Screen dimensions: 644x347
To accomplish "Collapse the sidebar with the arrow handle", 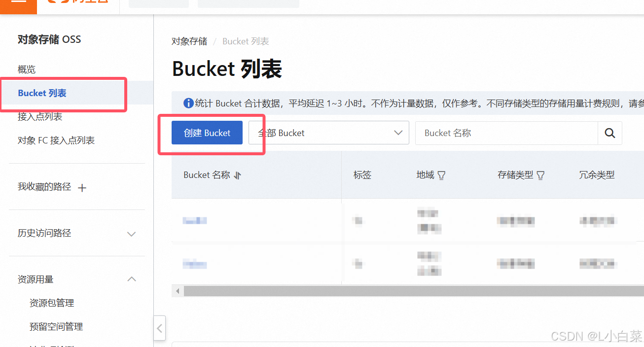I will [x=160, y=328].
